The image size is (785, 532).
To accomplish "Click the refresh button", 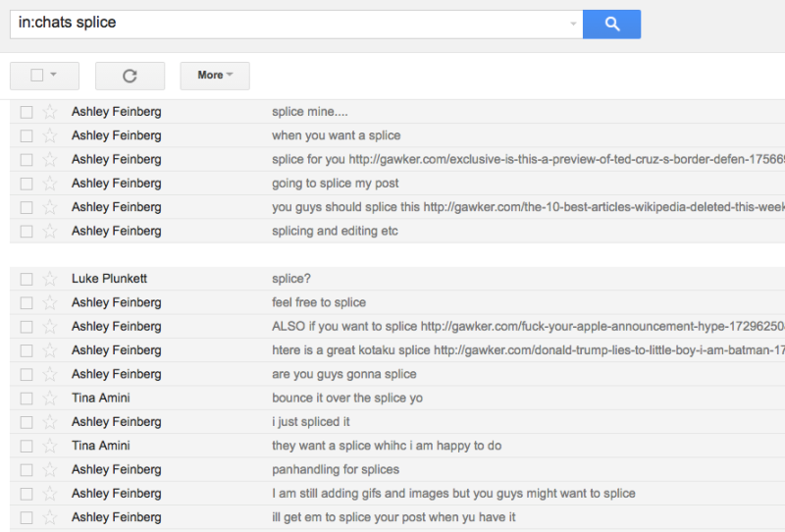I will (130, 76).
